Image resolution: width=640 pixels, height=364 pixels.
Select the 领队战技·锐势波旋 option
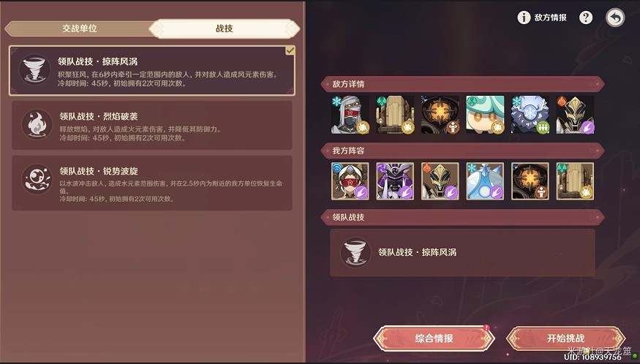152,183
